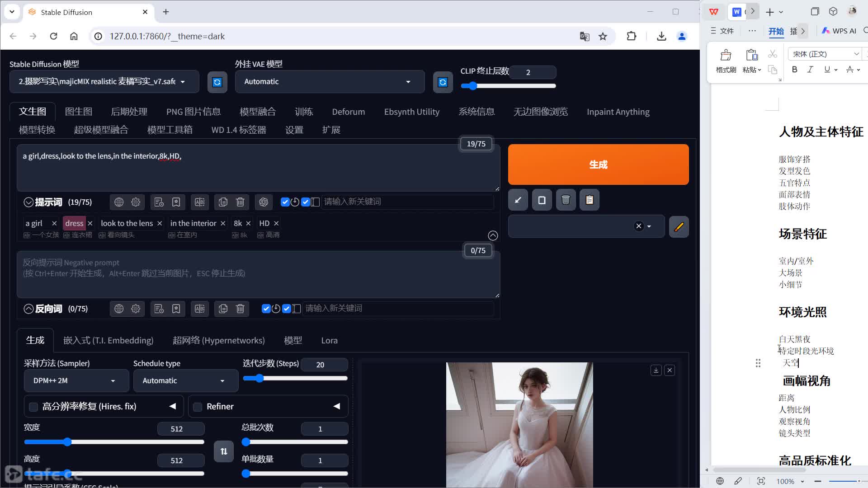Open 设置 settings tab
Image resolution: width=868 pixels, height=488 pixels.
(294, 130)
